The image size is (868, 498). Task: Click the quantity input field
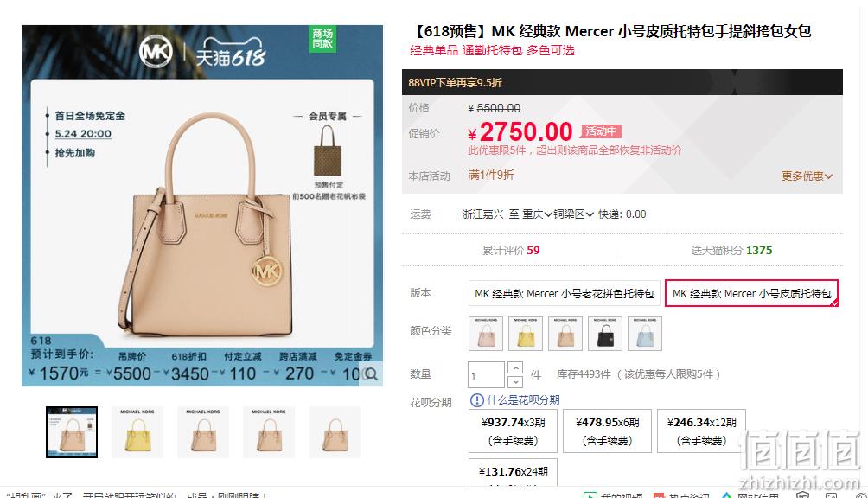coord(486,375)
